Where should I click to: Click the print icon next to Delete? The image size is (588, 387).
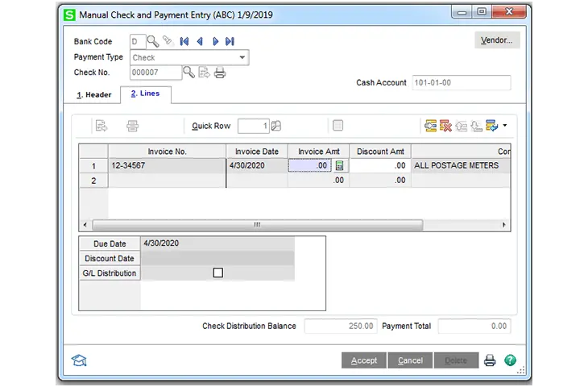[x=490, y=360]
